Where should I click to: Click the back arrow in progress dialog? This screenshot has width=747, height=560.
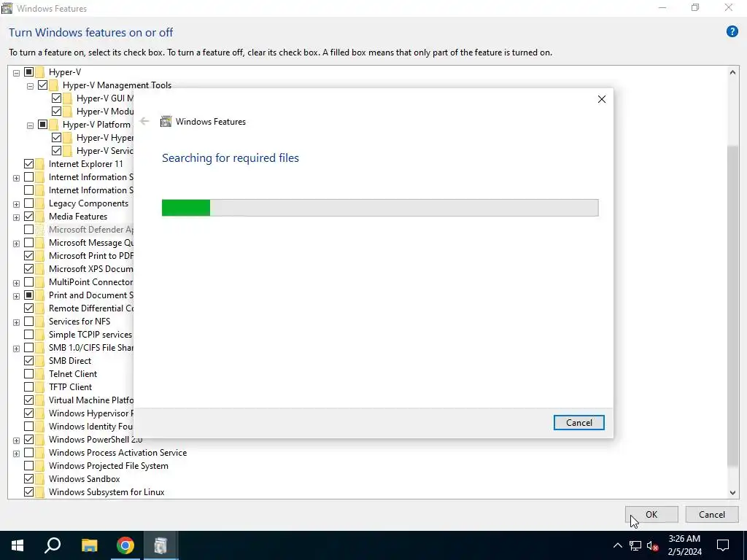[144, 122]
